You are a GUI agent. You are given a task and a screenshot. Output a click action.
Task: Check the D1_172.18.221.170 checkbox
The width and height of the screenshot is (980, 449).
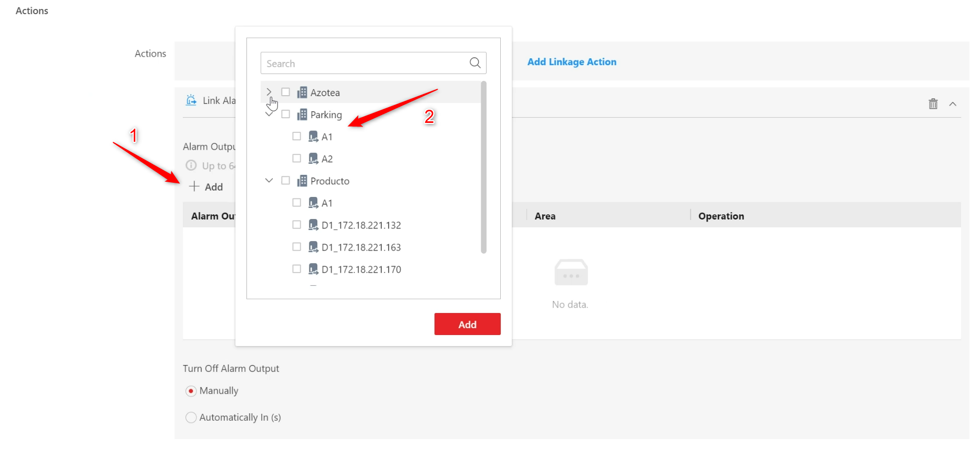pos(297,268)
